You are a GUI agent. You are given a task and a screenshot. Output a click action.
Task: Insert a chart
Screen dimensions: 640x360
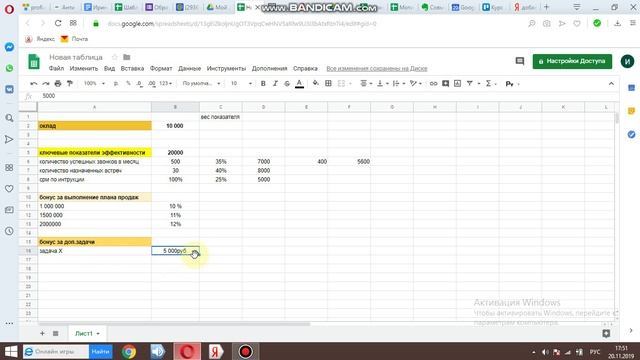(x=458, y=84)
